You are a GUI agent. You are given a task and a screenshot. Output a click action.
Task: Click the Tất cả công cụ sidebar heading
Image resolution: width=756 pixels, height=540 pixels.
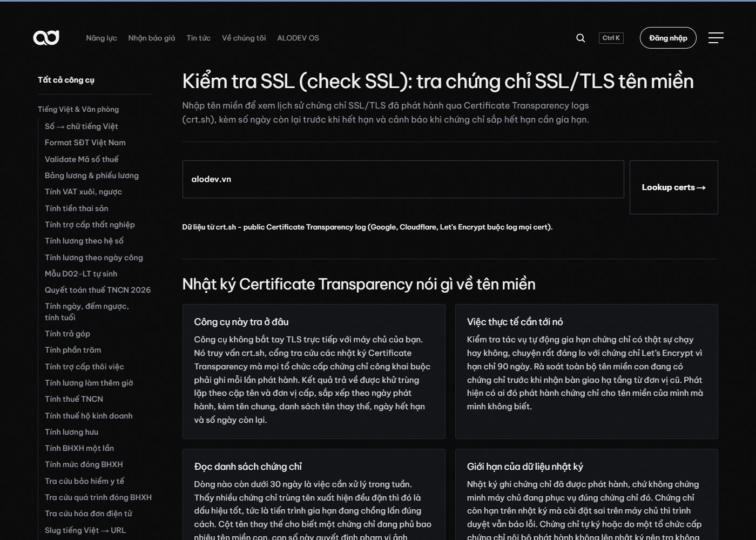tap(66, 80)
